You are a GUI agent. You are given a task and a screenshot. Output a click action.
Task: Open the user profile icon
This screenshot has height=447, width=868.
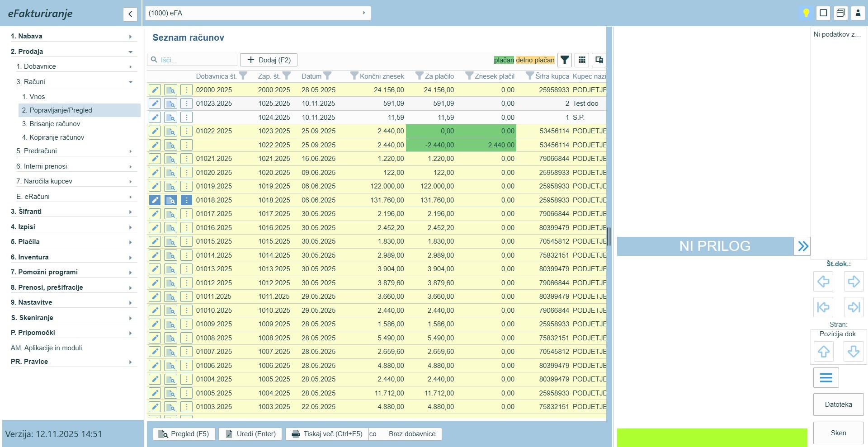click(x=858, y=13)
